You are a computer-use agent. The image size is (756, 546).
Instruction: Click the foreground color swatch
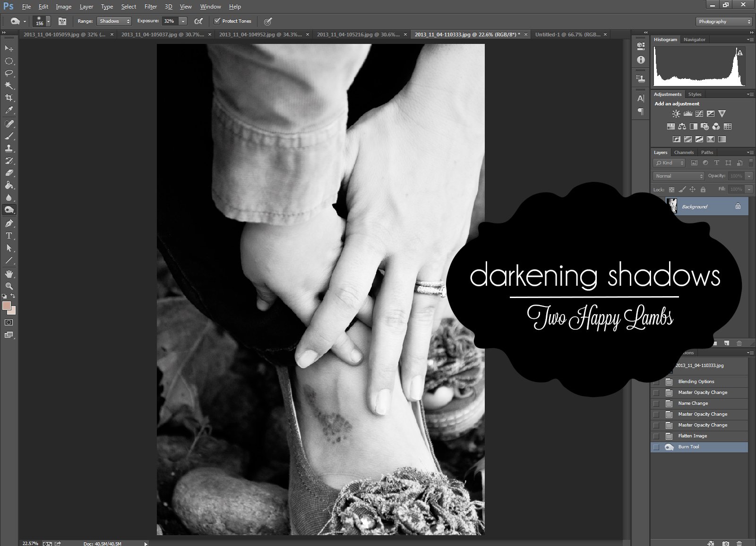click(x=7, y=306)
